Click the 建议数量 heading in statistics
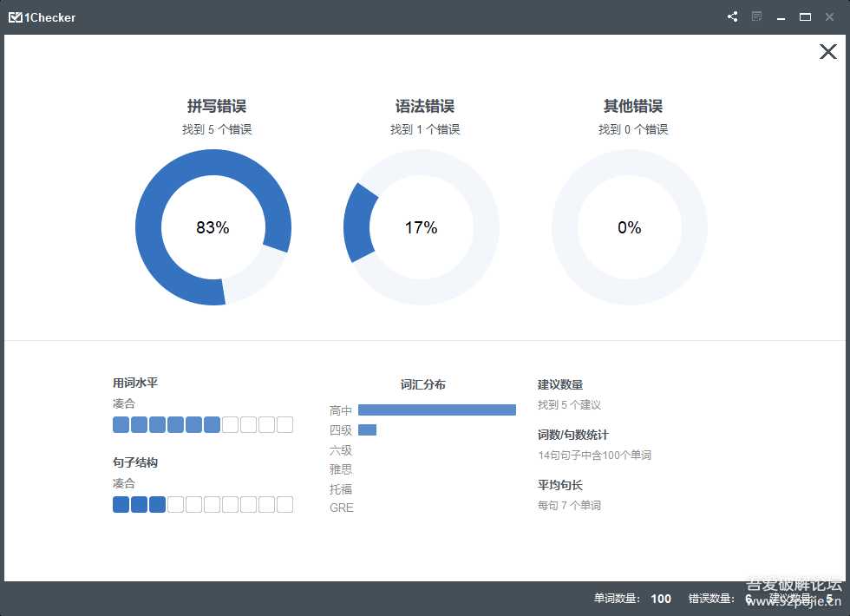Image resolution: width=850 pixels, height=616 pixels. pyautogui.click(x=560, y=384)
